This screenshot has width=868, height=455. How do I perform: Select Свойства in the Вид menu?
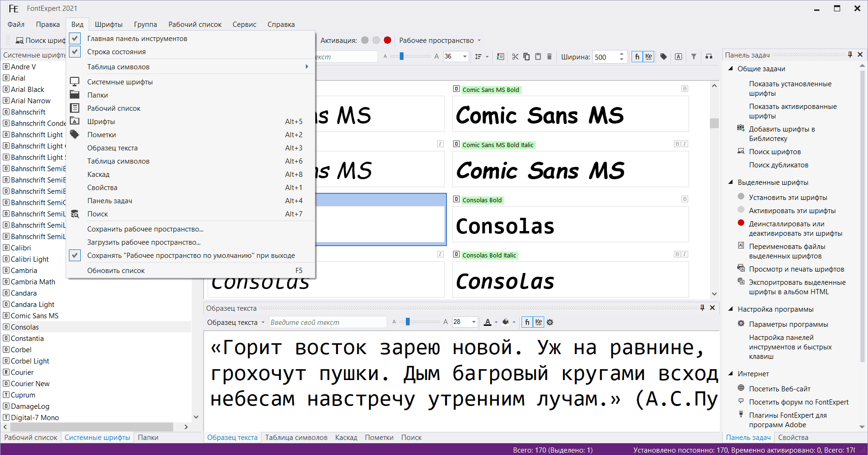coord(191,188)
